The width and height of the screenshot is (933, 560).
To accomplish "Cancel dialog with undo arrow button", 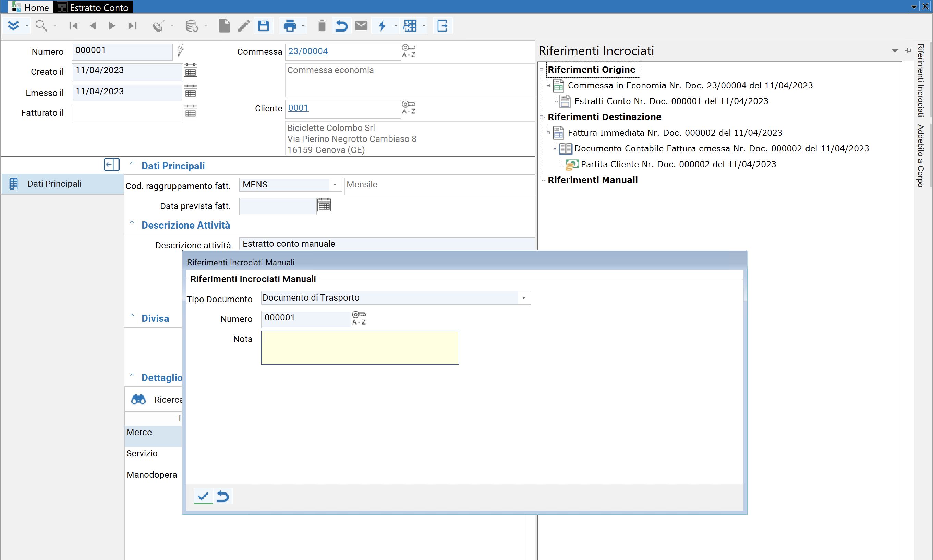I will [223, 496].
